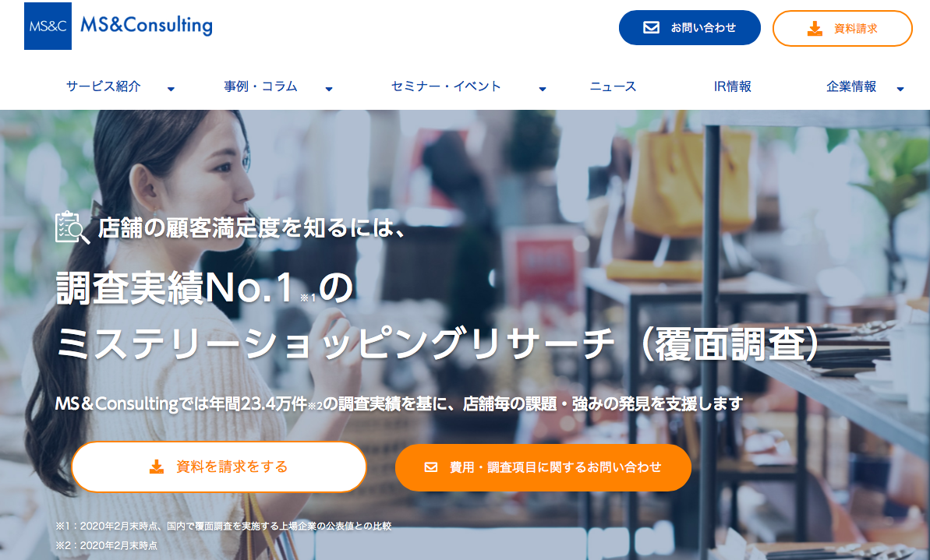Screen dimensions: 930x560
Task: Expand the 企業情報 dropdown arrow
Action: (x=900, y=89)
